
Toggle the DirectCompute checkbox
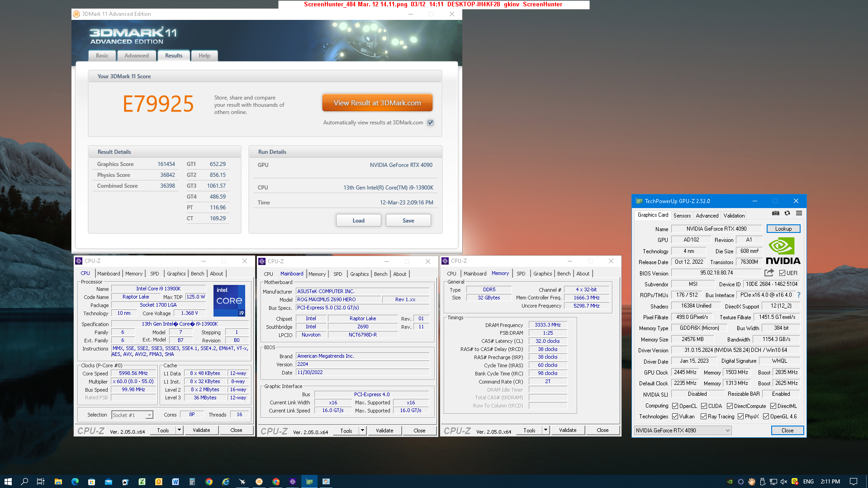[730, 406]
